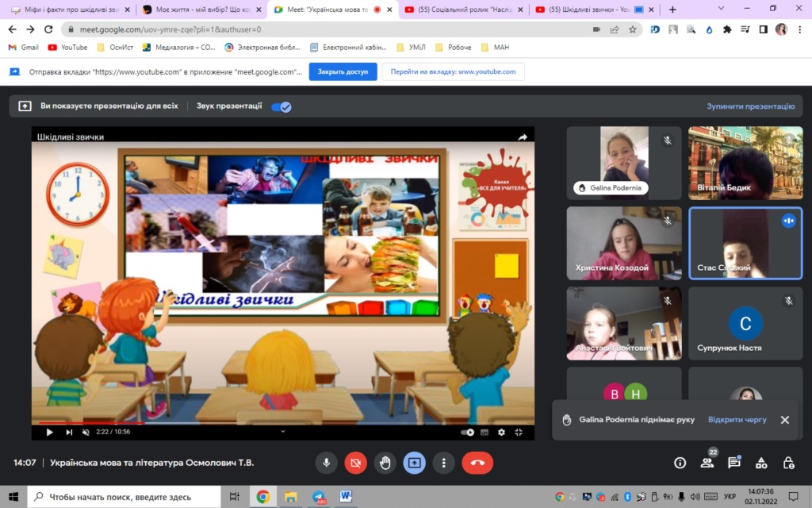This screenshot has height=508, width=812.
Task: Lower hand with the raise hand button
Action: (385, 463)
